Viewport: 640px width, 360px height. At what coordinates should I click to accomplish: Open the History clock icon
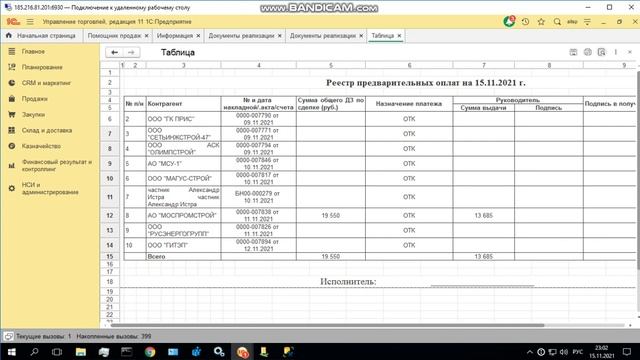point(525,22)
